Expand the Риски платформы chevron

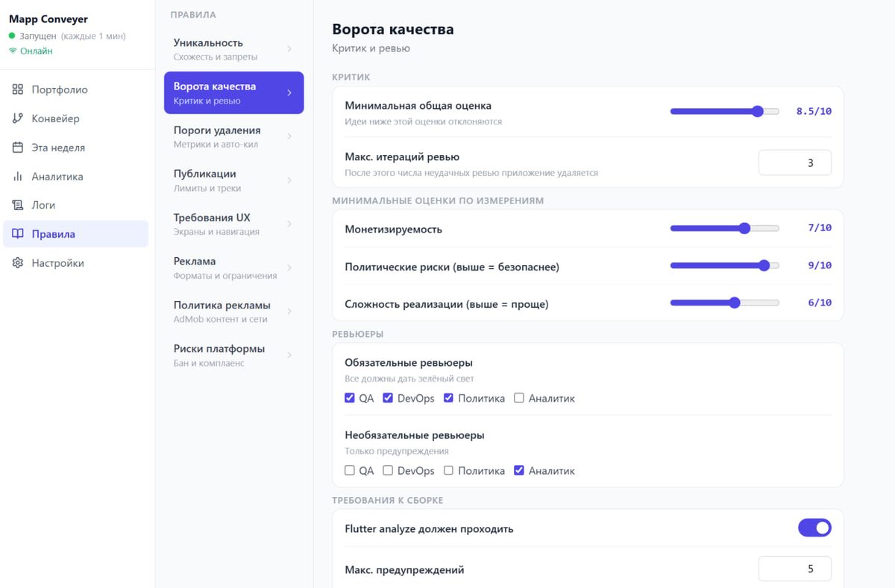pyautogui.click(x=289, y=355)
